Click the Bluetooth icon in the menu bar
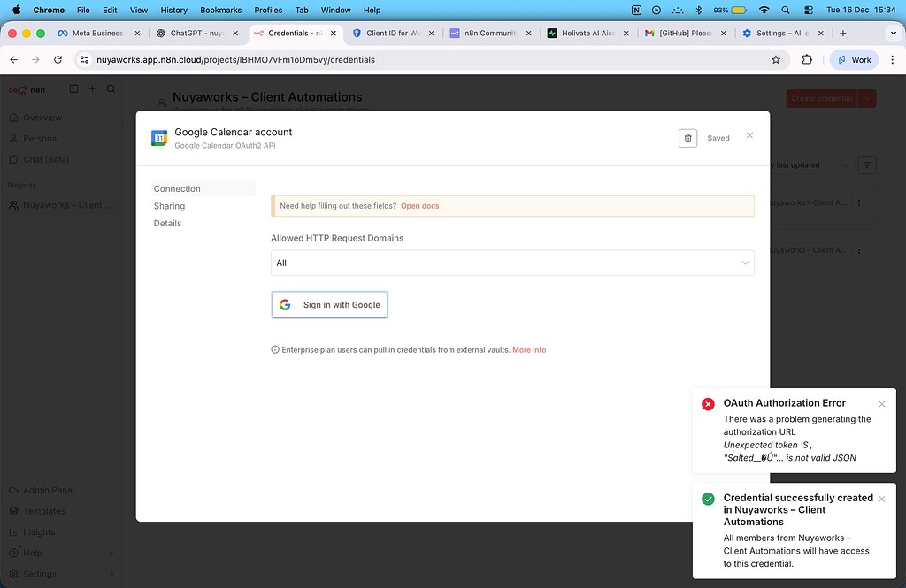906x588 pixels. pyautogui.click(x=698, y=10)
